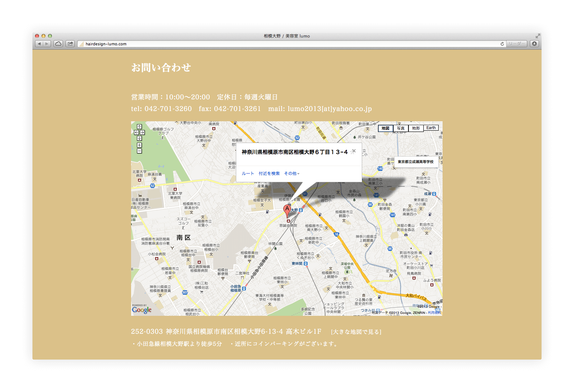Screen dimensions: 574x392
Task: Click the tel: 042-701-3260 text
Action: tap(161, 109)
